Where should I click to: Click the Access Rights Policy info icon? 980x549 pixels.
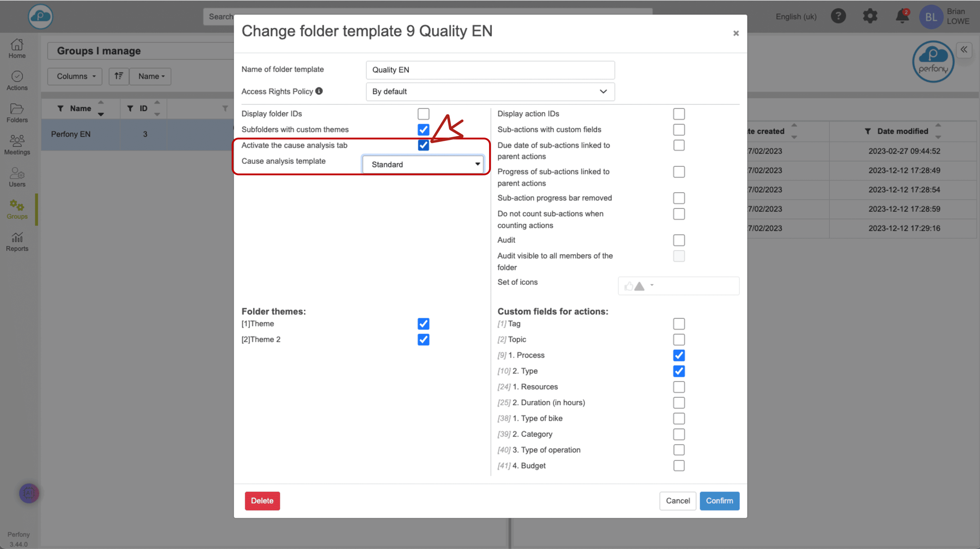point(319,91)
